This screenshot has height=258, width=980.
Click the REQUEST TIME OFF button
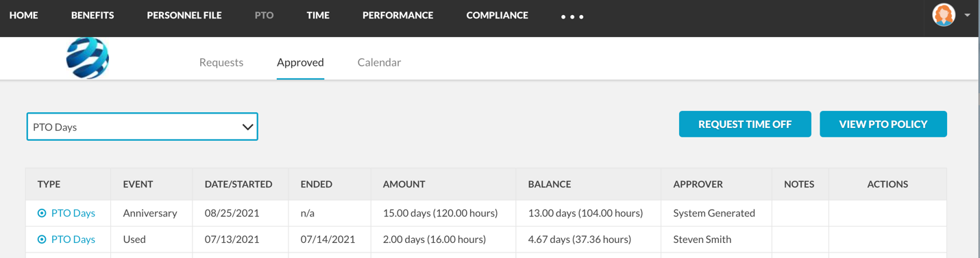click(745, 124)
